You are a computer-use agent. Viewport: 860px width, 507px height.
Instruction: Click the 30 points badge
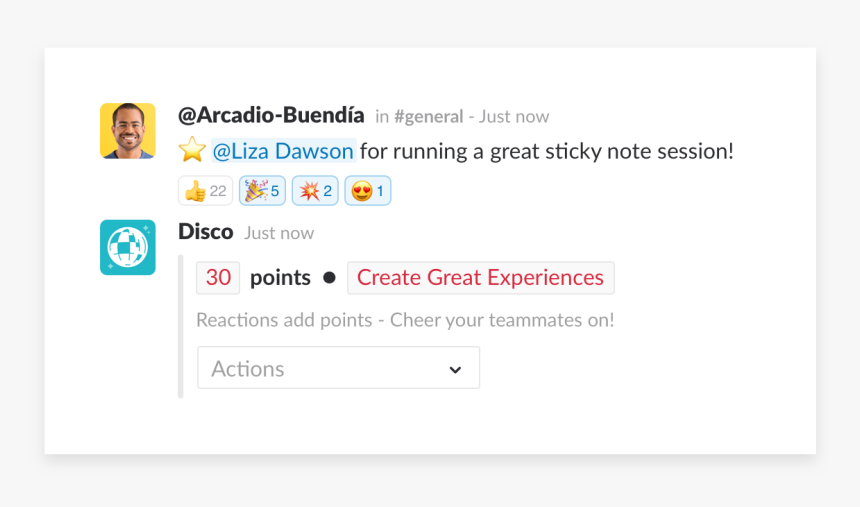coord(218,278)
